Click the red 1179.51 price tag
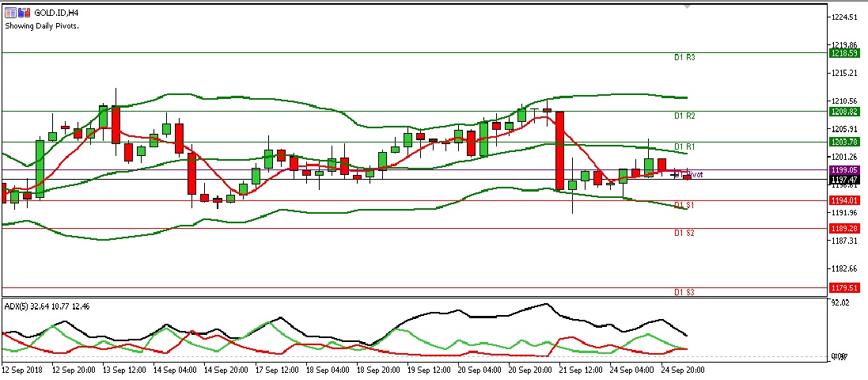868x380 pixels. click(x=845, y=287)
